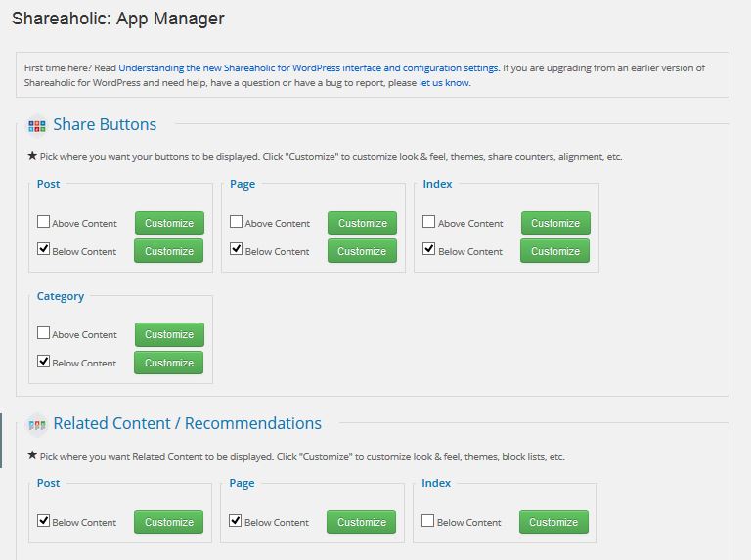
Task: Enable Above Content for Post share buttons
Action: click(x=44, y=222)
